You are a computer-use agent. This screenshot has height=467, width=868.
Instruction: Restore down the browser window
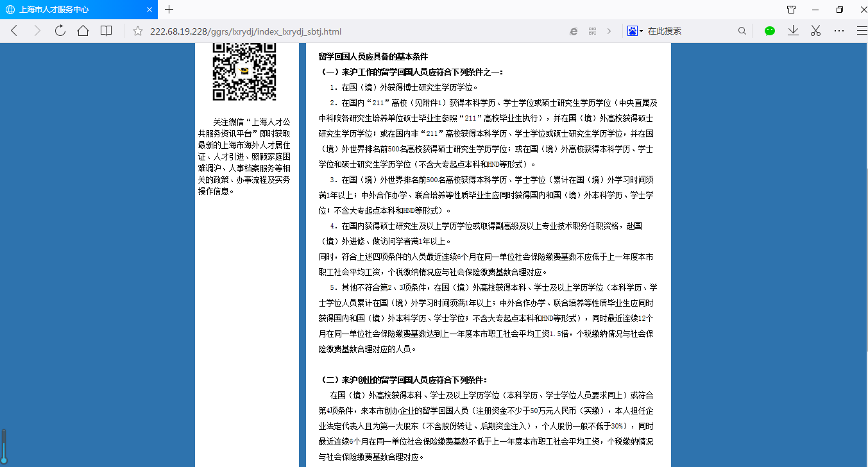[x=839, y=10]
